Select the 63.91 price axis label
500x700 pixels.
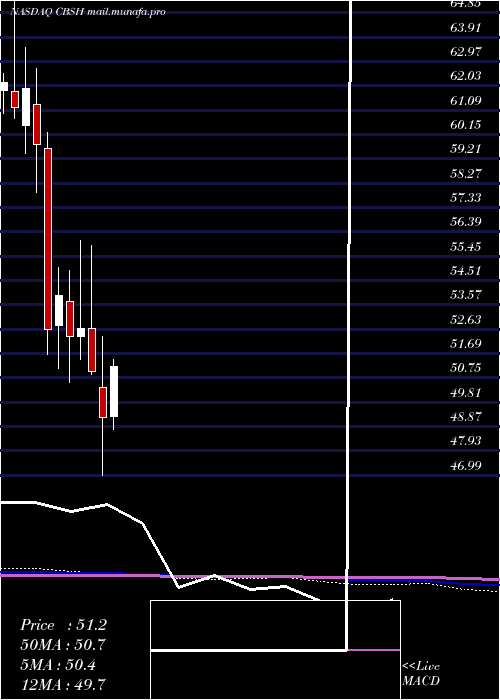point(467,28)
